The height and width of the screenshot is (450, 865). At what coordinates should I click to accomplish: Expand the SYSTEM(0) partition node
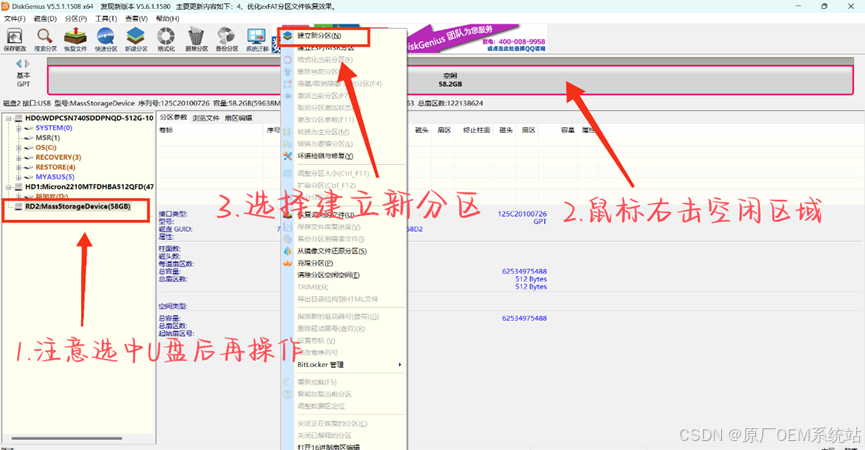coord(19,128)
